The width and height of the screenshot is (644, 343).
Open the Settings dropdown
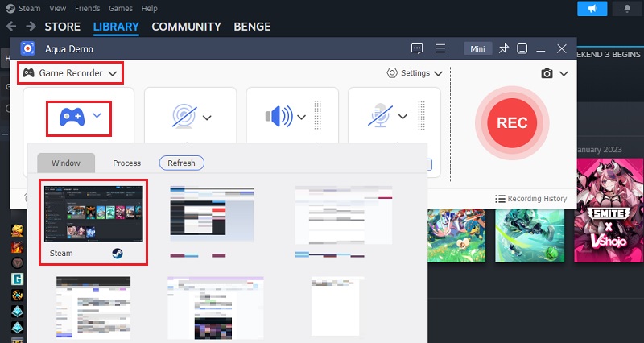pyautogui.click(x=415, y=73)
